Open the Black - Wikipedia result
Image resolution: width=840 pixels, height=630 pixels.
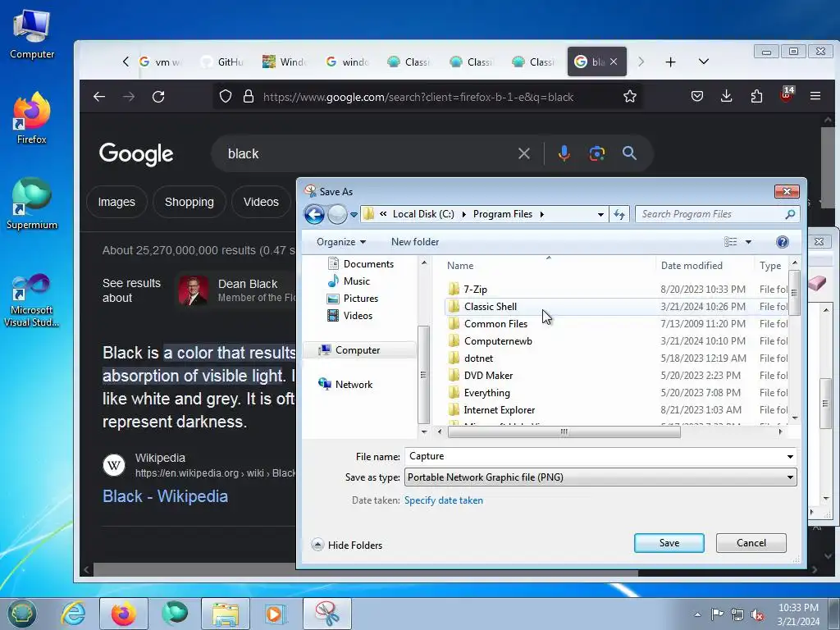165,496
